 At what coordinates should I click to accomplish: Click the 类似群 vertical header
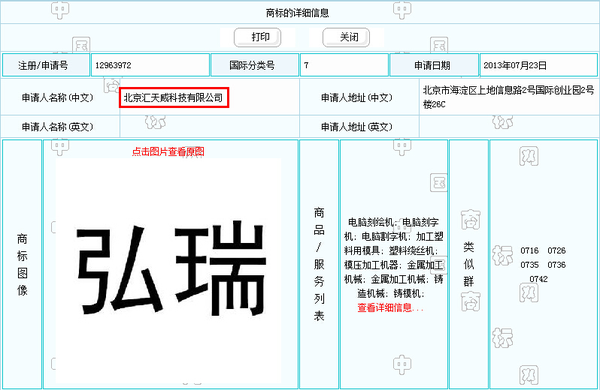(x=468, y=264)
